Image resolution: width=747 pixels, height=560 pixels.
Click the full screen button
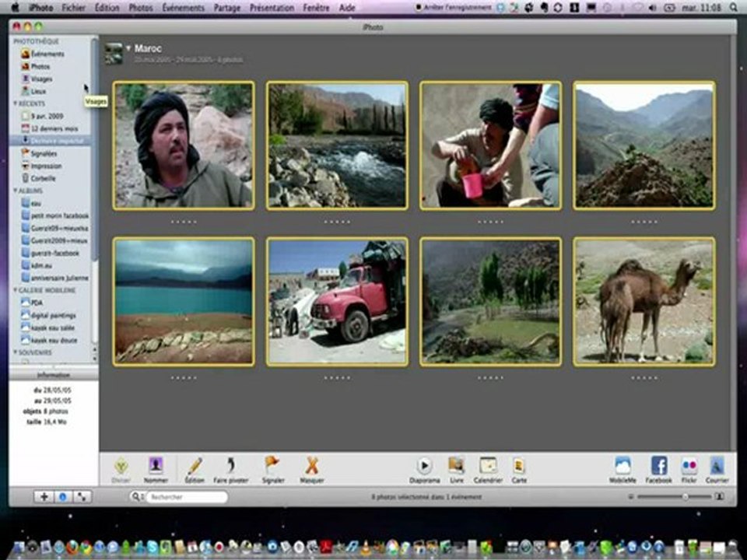pos(82,497)
